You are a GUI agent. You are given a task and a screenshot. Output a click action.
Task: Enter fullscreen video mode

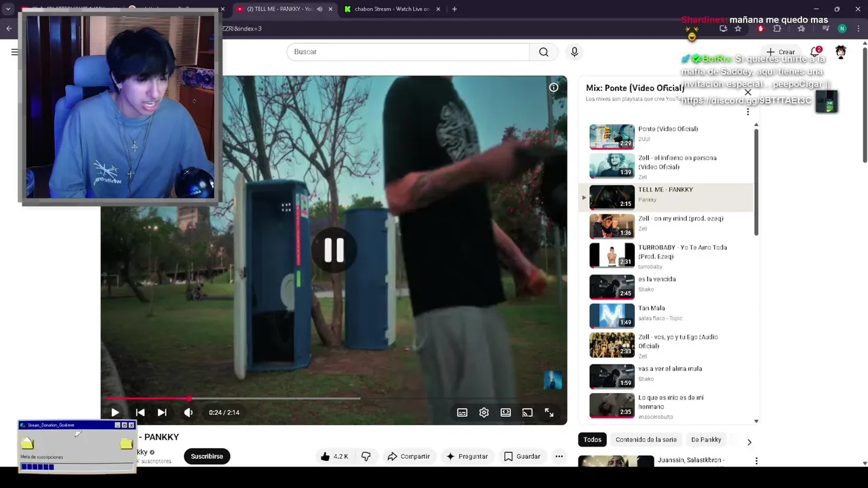tap(549, 412)
